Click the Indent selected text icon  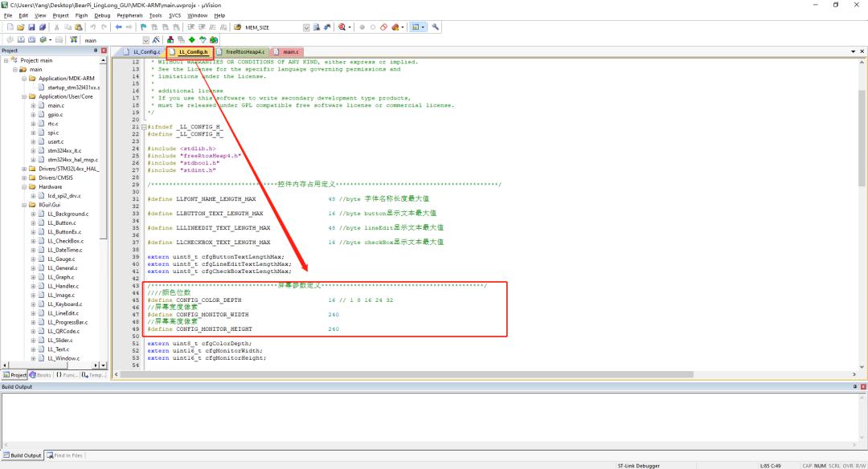[x=191, y=27]
